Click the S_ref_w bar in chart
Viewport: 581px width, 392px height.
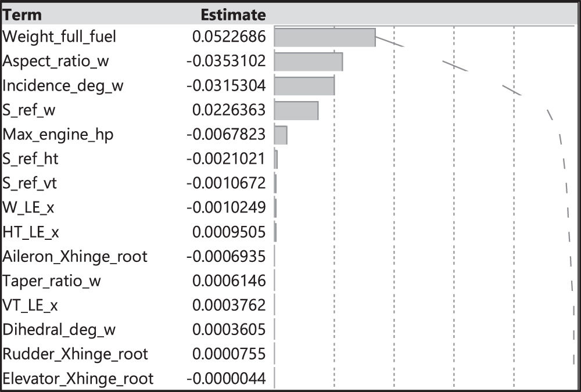296,110
